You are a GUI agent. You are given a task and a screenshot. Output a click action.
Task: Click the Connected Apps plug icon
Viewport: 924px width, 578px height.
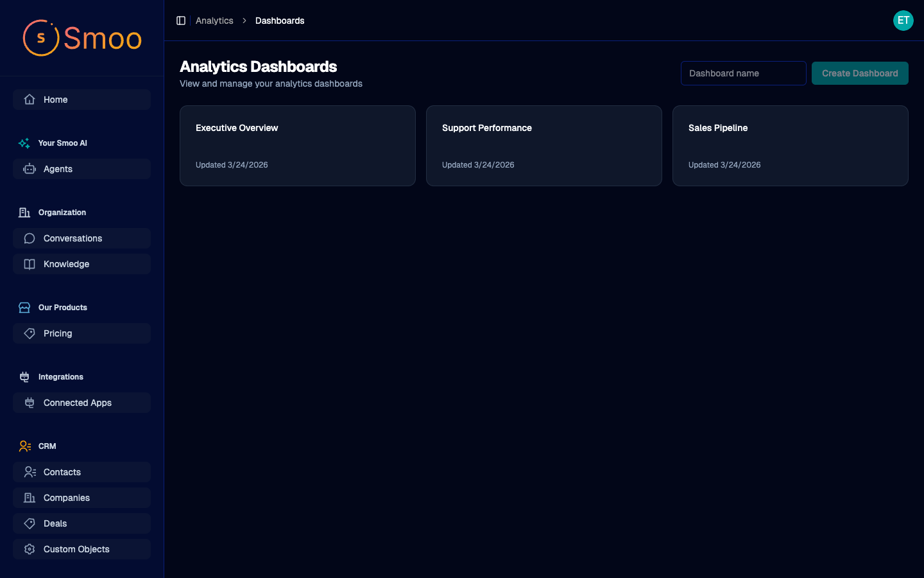pyautogui.click(x=29, y=403)
